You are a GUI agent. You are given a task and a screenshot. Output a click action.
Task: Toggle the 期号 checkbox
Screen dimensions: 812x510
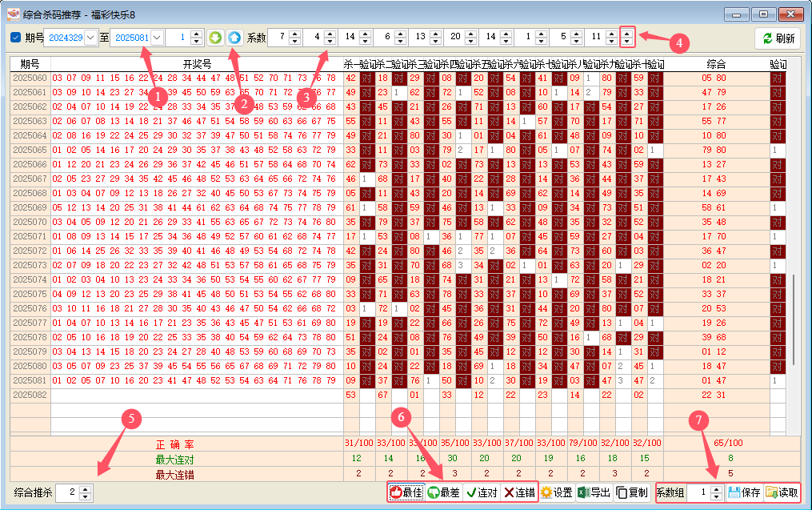pos(16,38)
